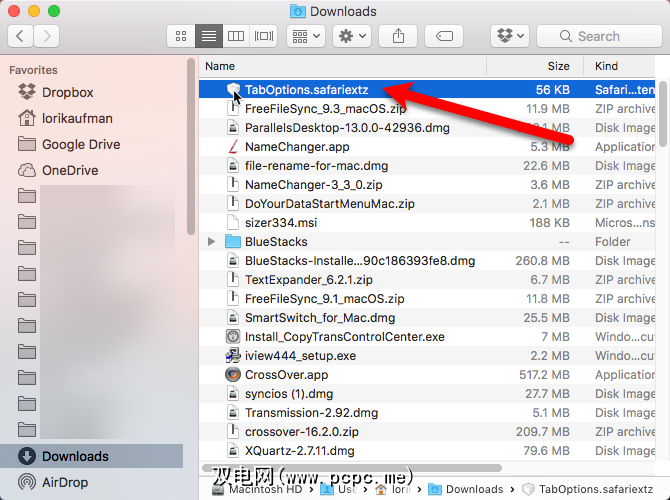Select file-rename-for-mac.dmg
The width and height of the screenshot is (670, 500).
[x=427, y=166]
